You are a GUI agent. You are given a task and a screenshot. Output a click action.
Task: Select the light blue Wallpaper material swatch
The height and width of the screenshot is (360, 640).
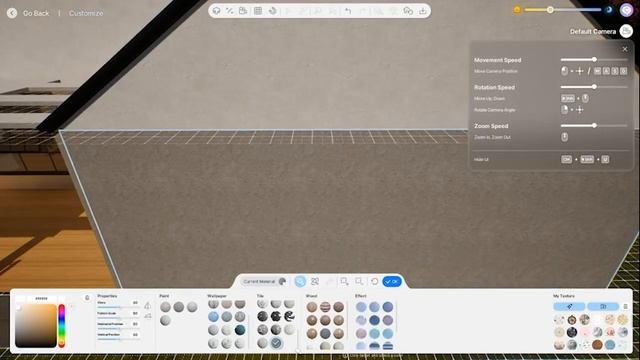click(x=213, y=316)
